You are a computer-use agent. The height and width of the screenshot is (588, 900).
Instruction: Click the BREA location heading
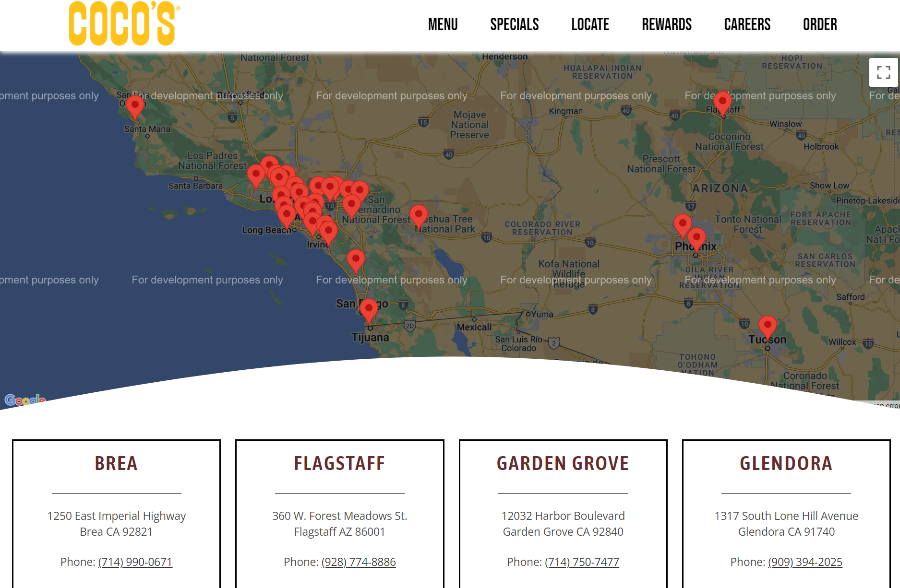(x=116, y=463)
